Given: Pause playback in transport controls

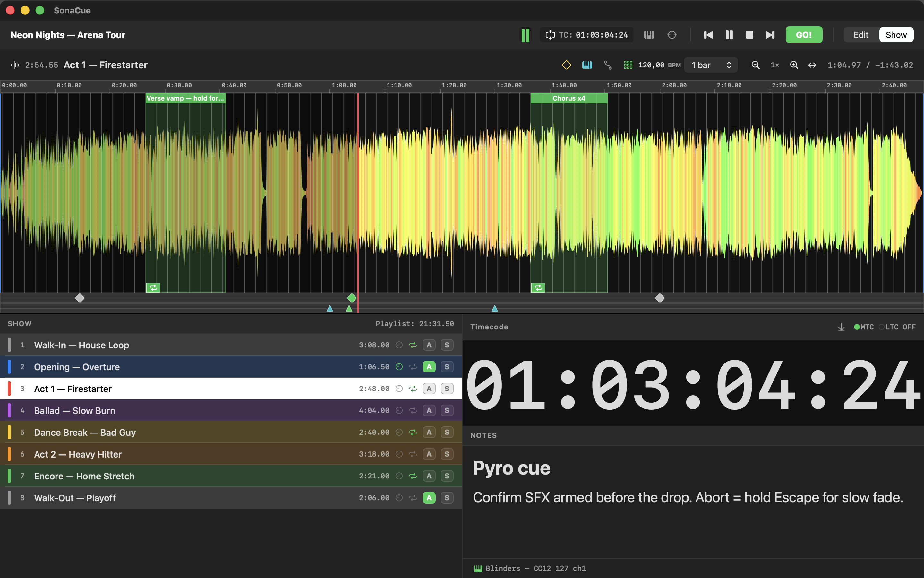Looking at the screenshot, I should pos(729,35).
